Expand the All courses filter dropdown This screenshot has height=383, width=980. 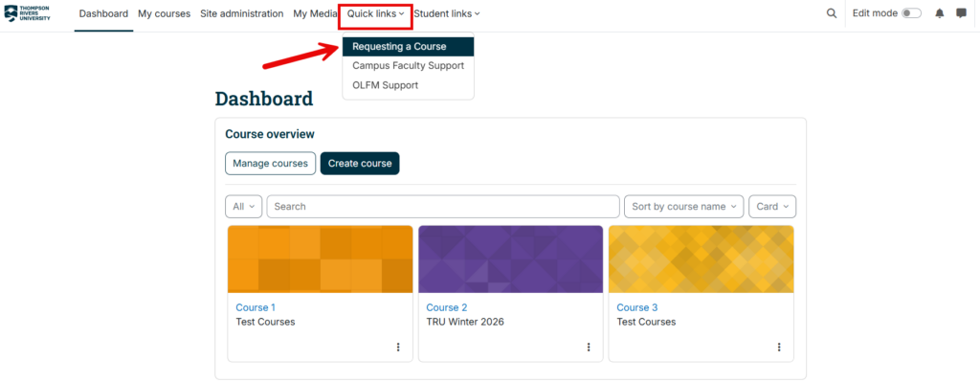244,207
